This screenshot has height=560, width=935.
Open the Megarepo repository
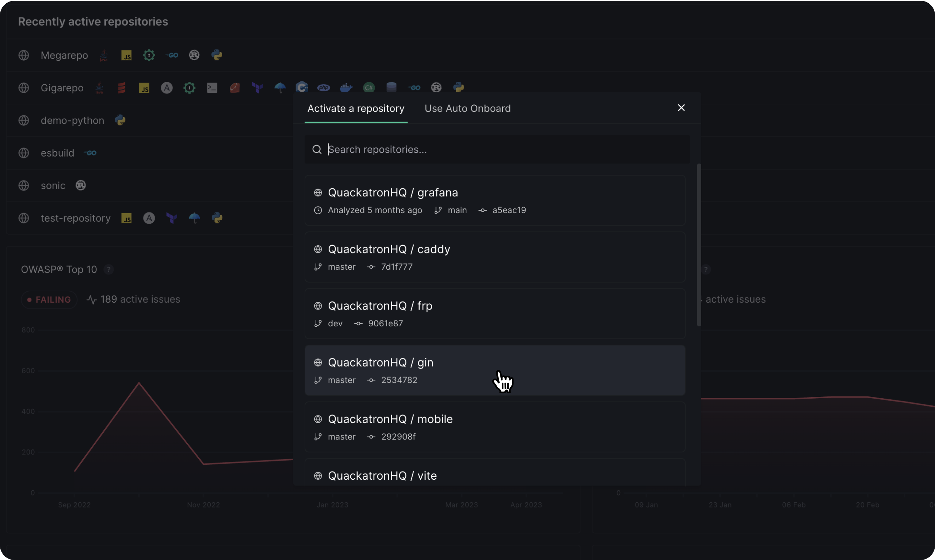(64, 55)
